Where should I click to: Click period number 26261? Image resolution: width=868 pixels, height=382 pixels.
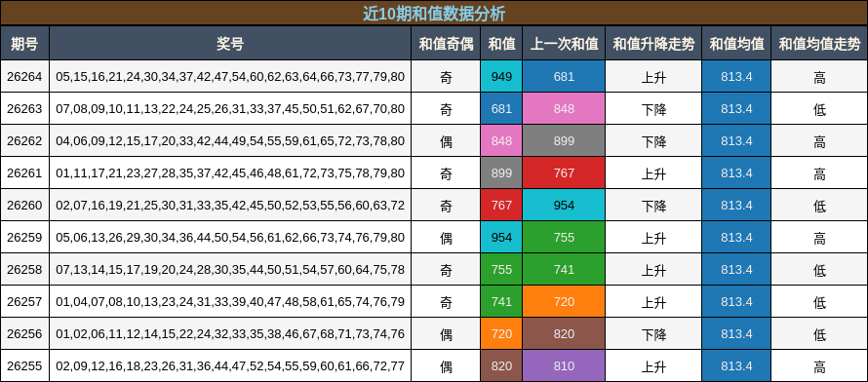click(24, 173)
